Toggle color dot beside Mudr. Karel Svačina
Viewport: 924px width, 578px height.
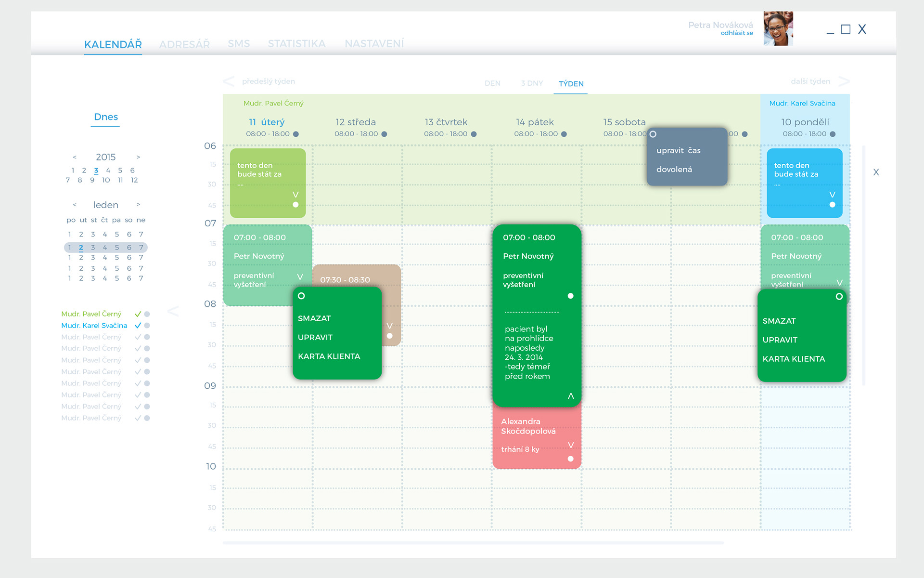pyautogui.click(x=147, y=326)
